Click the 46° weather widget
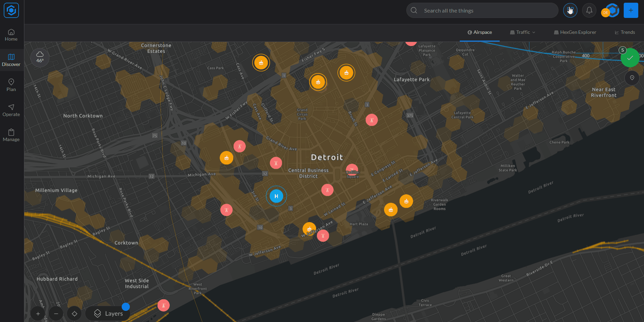This screenshot has width=644, height=322. (x=40, y=57)
